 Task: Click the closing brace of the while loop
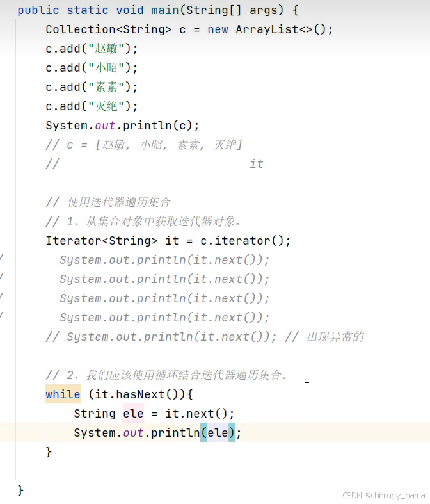coord(49,452)
